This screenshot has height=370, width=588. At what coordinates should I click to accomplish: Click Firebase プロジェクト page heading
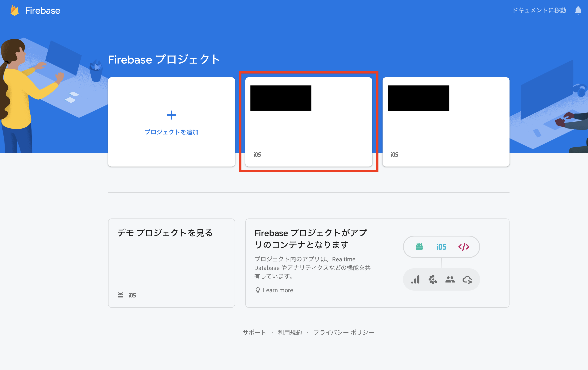click(164, 59)
